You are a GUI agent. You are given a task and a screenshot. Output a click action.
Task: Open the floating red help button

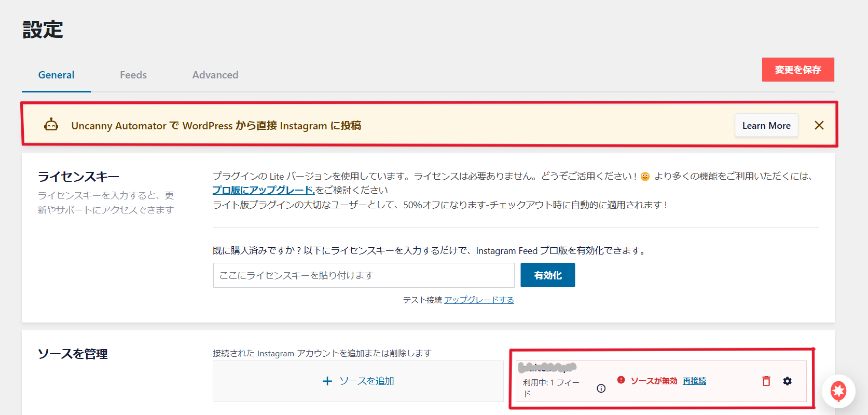pyautogui.click(x=838, y=391)
